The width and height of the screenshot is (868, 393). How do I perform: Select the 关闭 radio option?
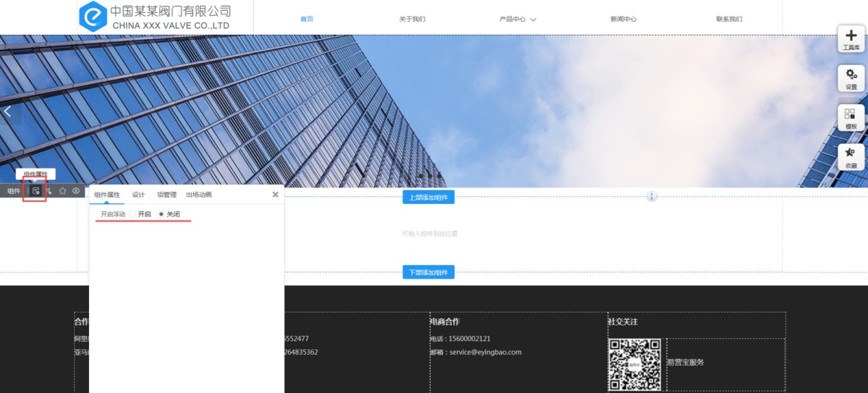161,214
